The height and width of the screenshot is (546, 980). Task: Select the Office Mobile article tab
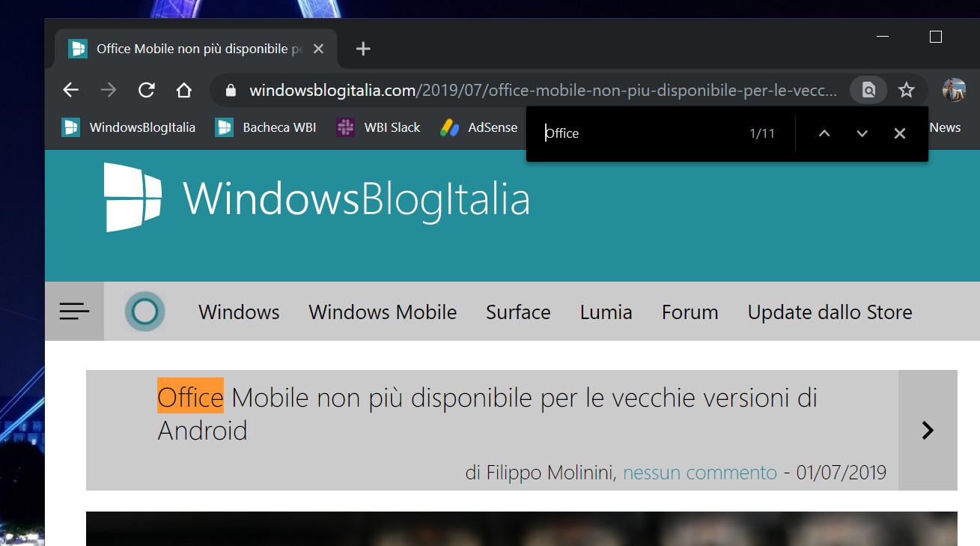coord(196,49)
